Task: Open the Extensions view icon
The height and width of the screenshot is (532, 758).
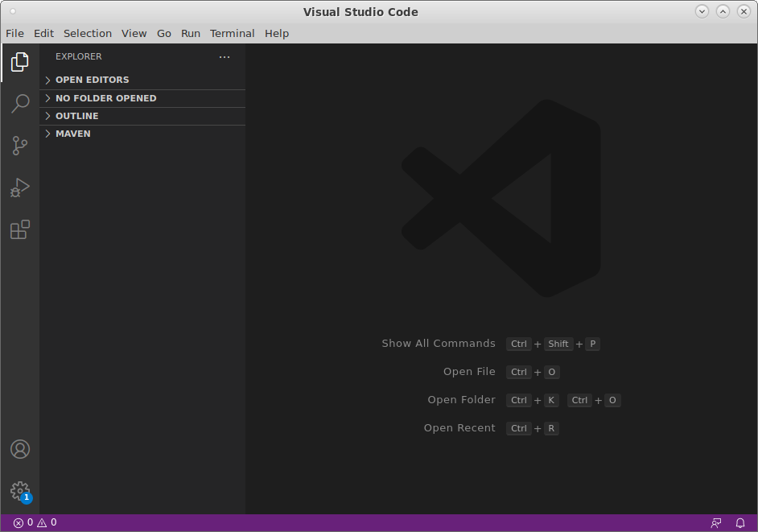Action: click(20, 229)
